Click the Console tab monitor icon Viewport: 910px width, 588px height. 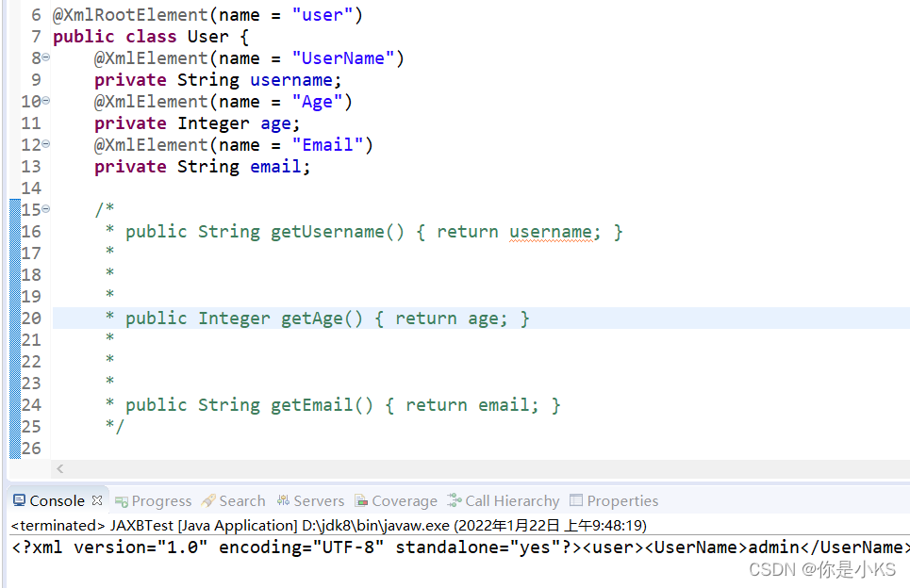click(19, 499)
